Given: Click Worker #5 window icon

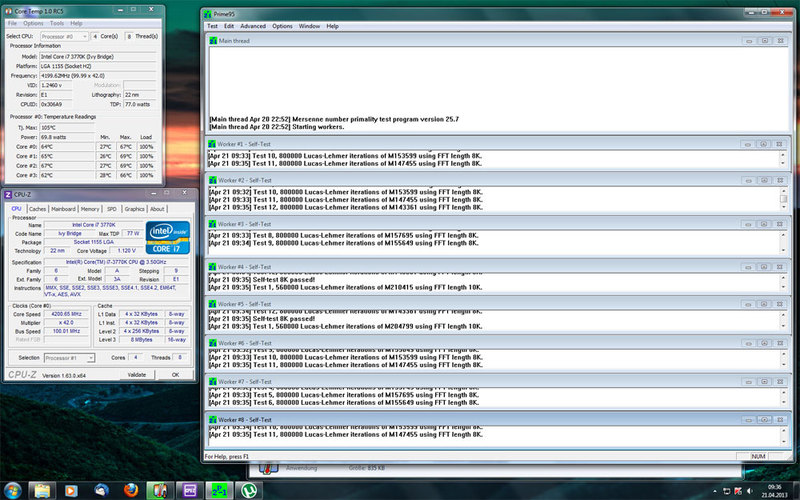Looking at the screenshot, I should (212, 304).
